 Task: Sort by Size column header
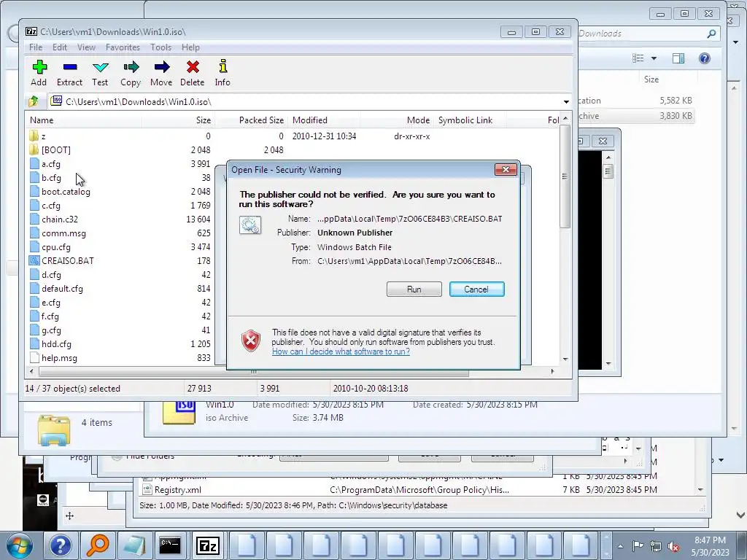[x=178, y=120]
